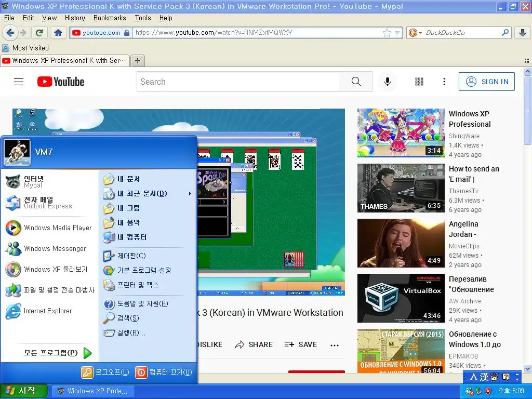The height and width of the screenshot is (399, 532).
Task: Open the View menu
Action: tap(49, 18)
